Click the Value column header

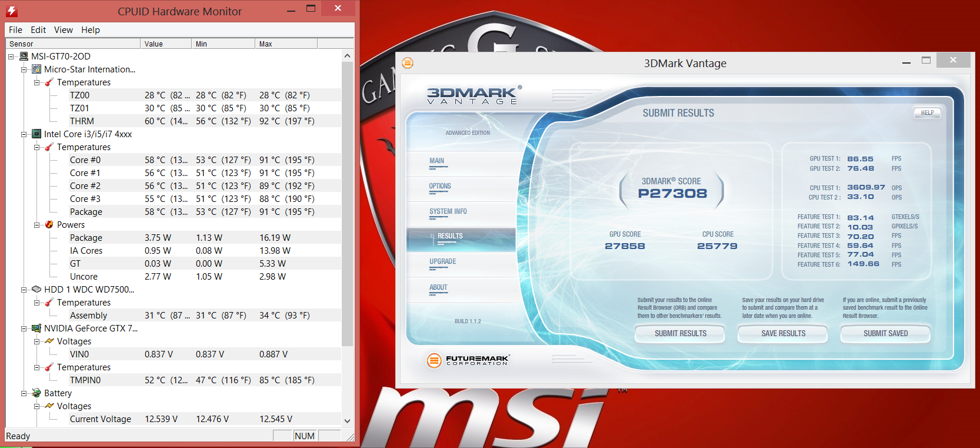[x=166, y=44]
